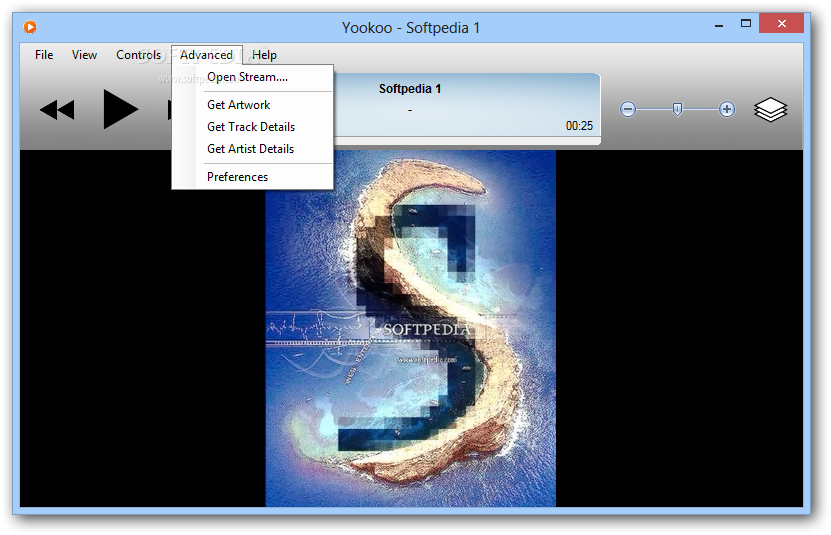Open the stacked layers playlist icon

coord(770,110)
